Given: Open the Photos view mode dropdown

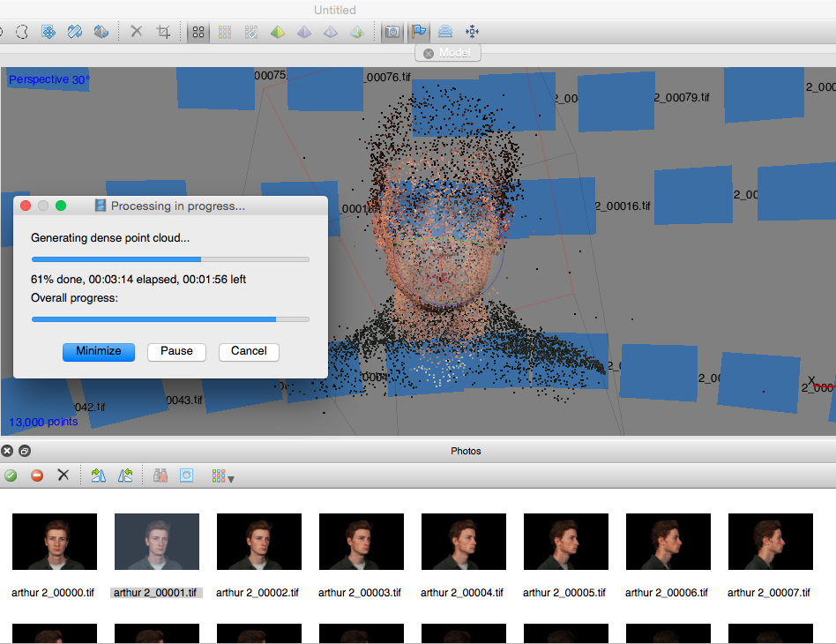Looking at the screenshot, I should click(x=222, y=476).
